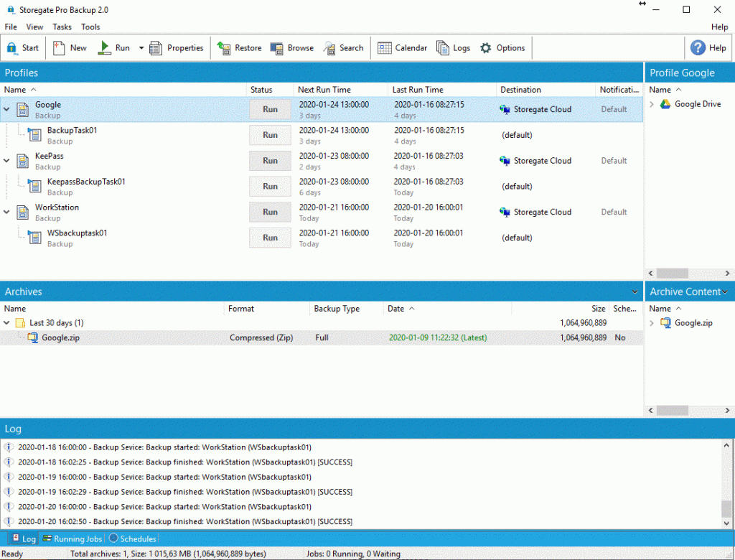
Task: Click Archive Content panel horizontal scrollbar thumb
Action: pos(672,411)
